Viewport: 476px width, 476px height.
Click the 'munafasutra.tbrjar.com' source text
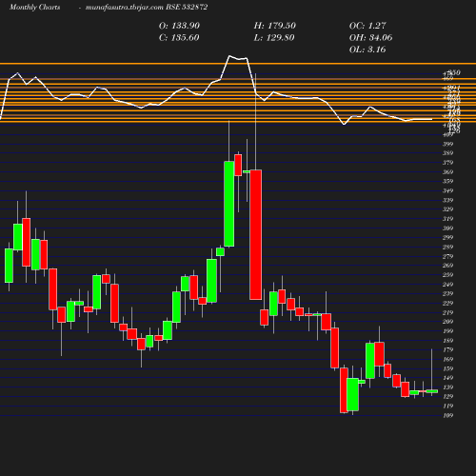coord(125,7)
